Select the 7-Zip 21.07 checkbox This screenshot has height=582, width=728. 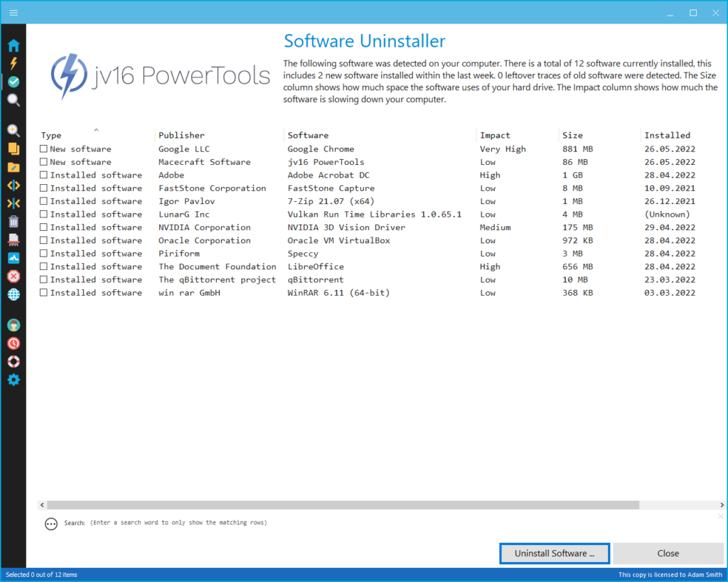(x=43, y=201)
